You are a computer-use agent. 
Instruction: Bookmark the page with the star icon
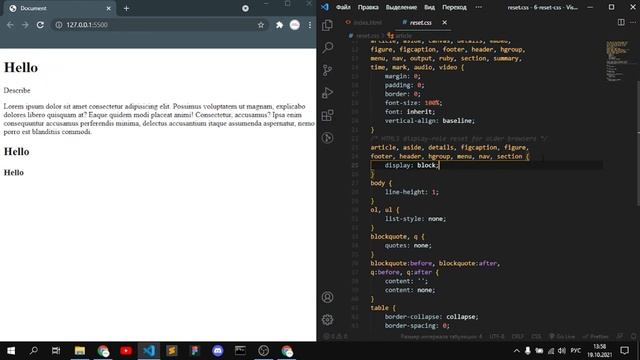point(261,25)
